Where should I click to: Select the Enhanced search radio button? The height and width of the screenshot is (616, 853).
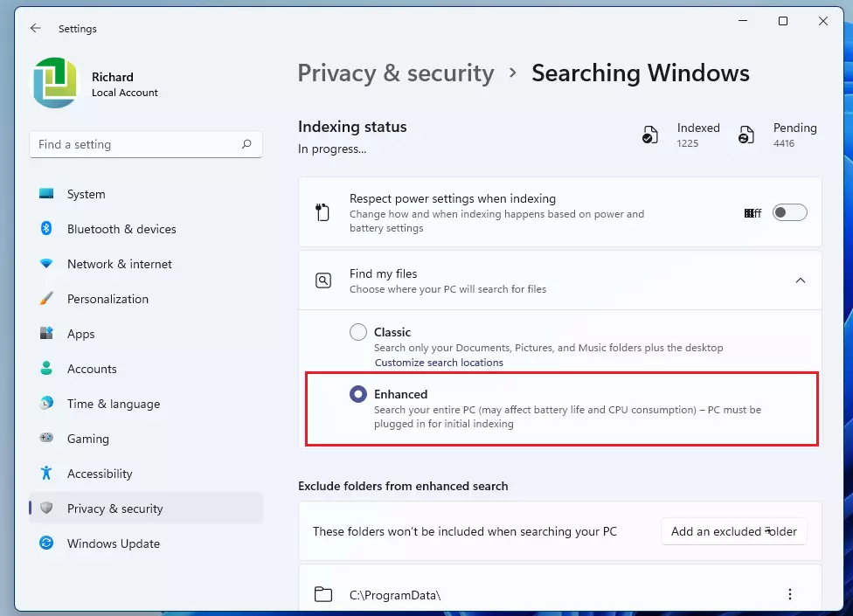click(358, 394)
